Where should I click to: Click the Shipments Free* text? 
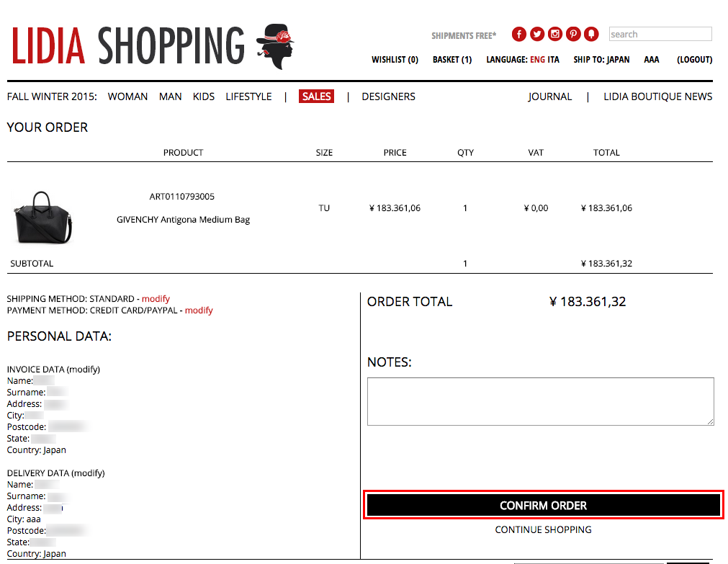click(464, 36)
